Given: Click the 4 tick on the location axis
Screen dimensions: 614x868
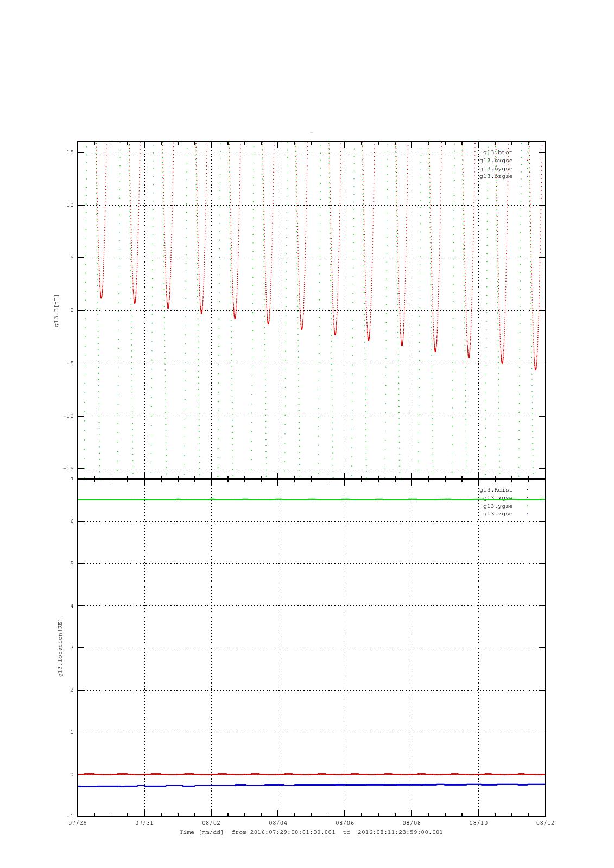Looking at the screenshot, I should click(x=72, y=606).
